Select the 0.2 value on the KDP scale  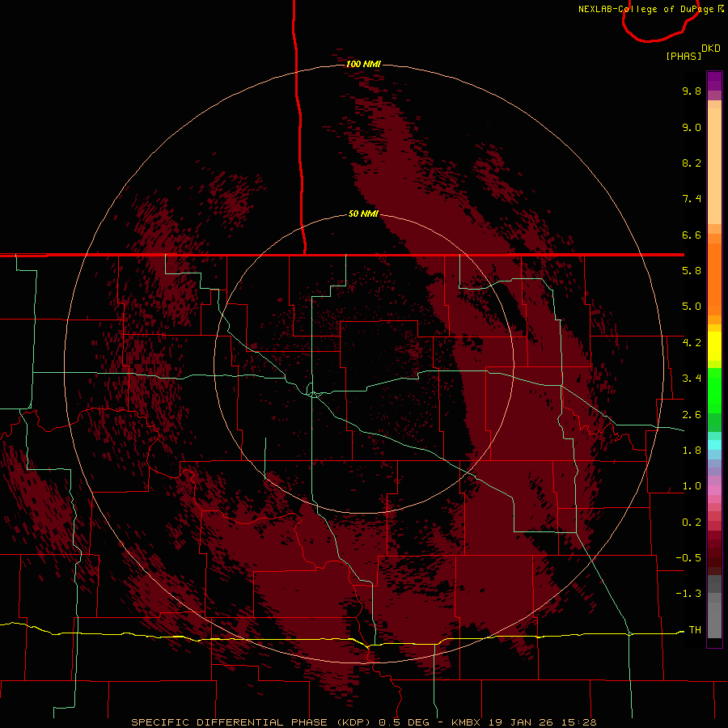[692, 523]
